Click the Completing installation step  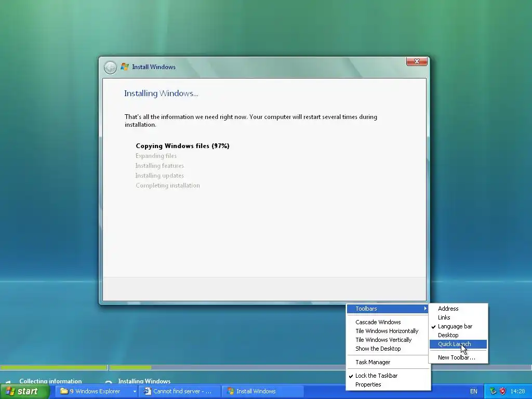(x=168, y=185)
